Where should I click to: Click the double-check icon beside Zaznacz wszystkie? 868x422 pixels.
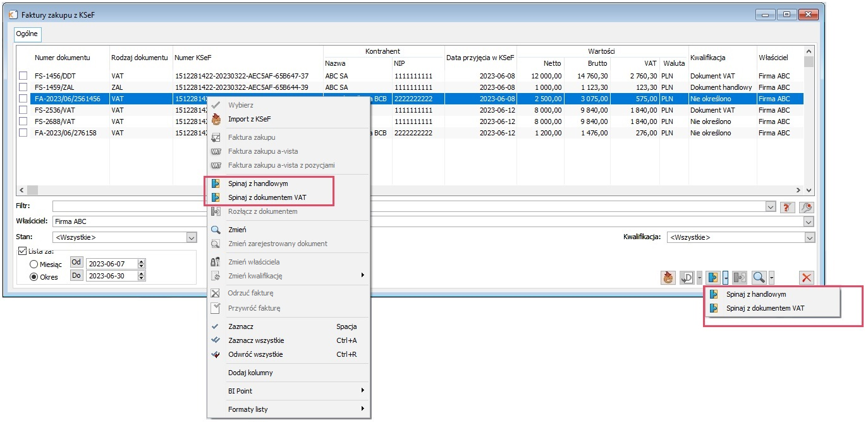[216, 340]
